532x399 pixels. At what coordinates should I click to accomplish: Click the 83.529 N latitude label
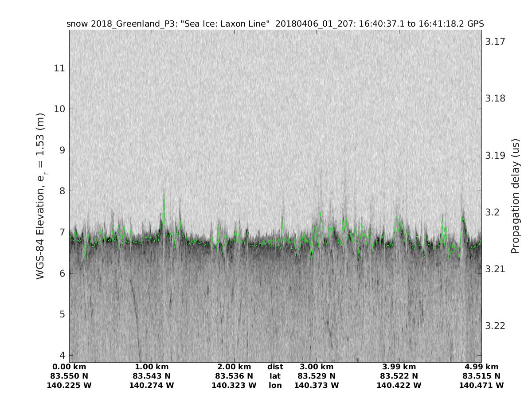(317, 376)
